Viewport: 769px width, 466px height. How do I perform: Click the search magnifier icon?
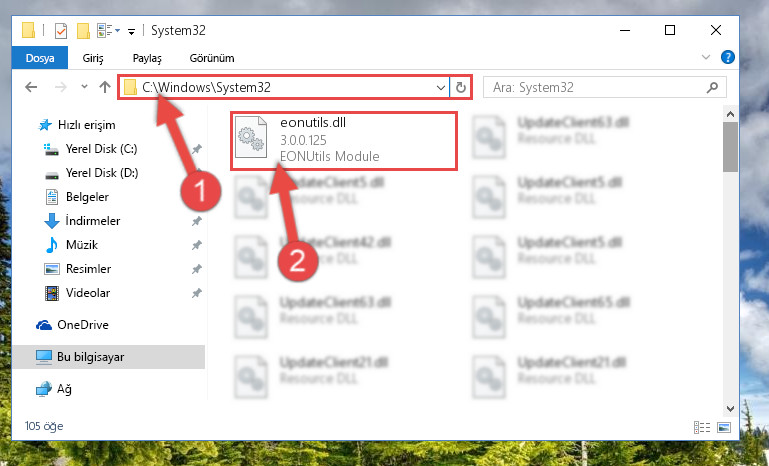click(712, 87)
